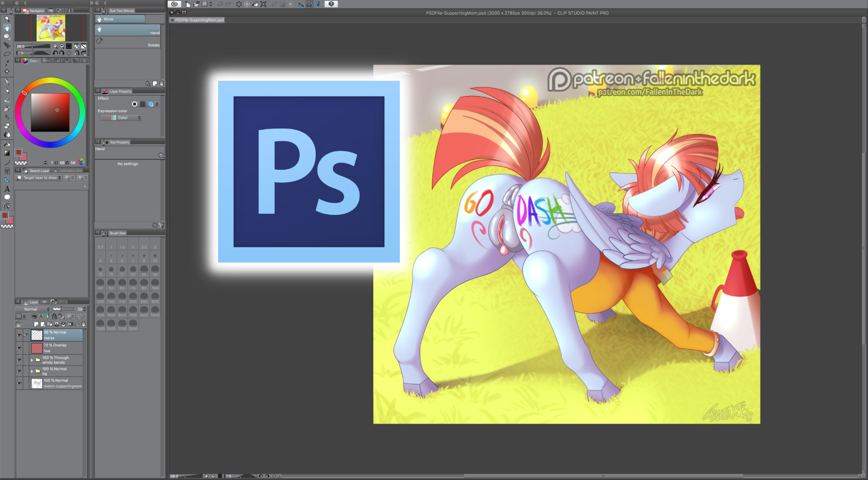Image resolution: width=868 pixels, height=480 pixels.
Task: Expand the bg folder
Action: 32,371
